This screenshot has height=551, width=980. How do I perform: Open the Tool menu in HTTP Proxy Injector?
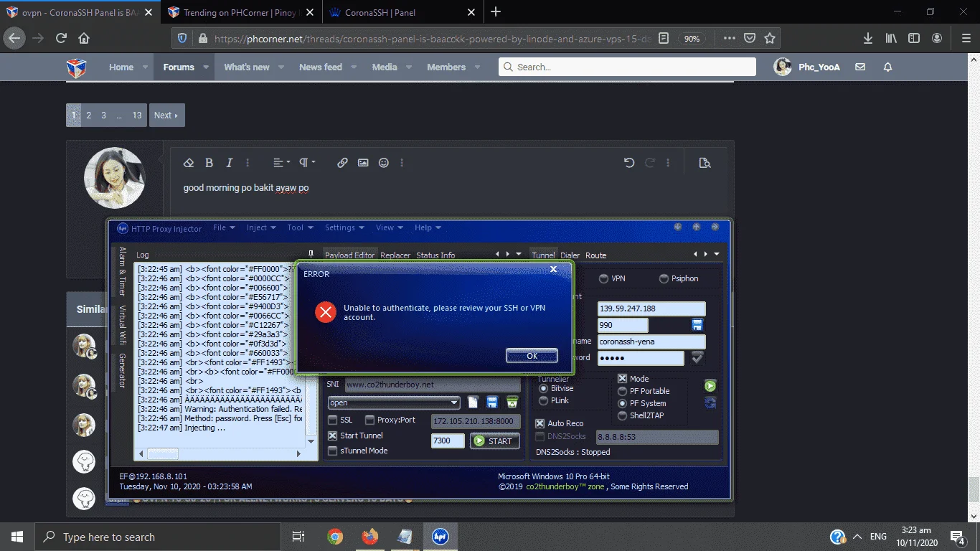pos(299,227)
